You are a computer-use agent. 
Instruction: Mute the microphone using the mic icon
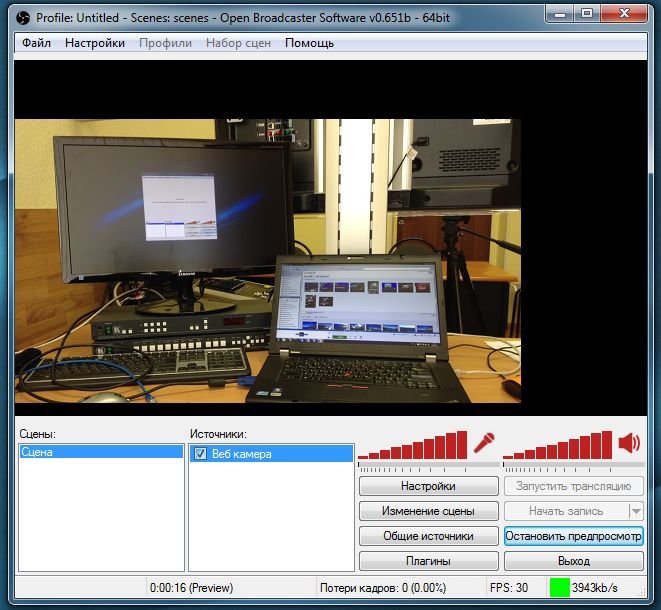(485, 442)
